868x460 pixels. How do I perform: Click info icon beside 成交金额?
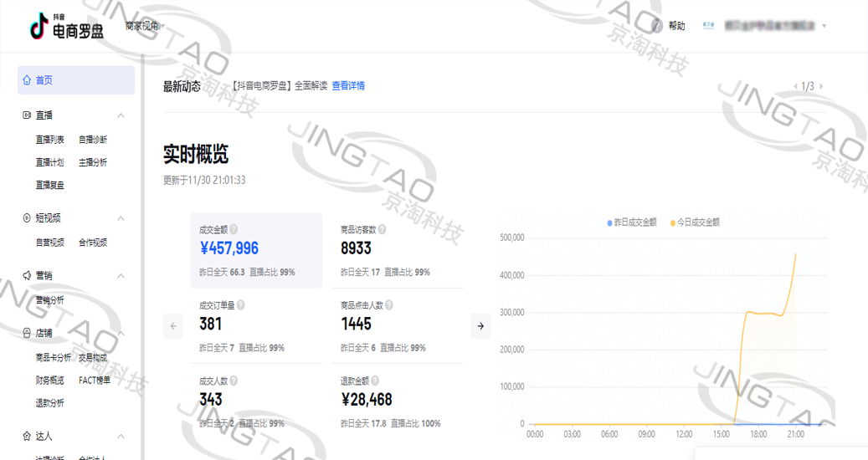point(234,229)
